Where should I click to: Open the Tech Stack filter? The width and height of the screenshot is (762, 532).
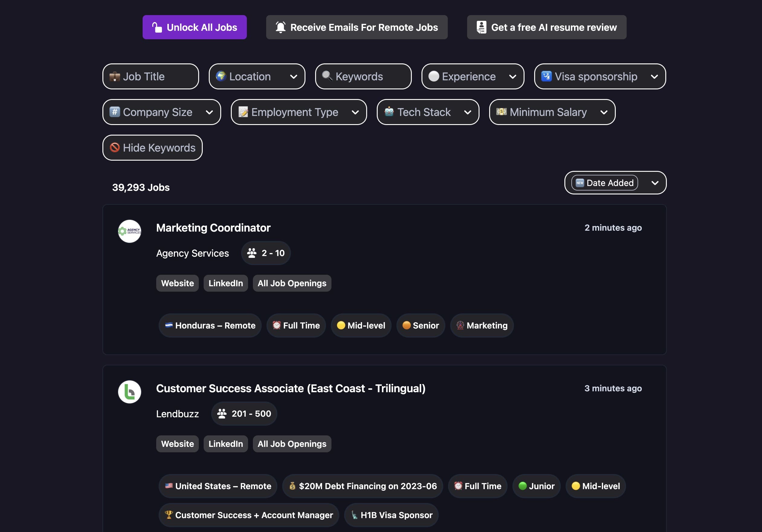[428, 112]
